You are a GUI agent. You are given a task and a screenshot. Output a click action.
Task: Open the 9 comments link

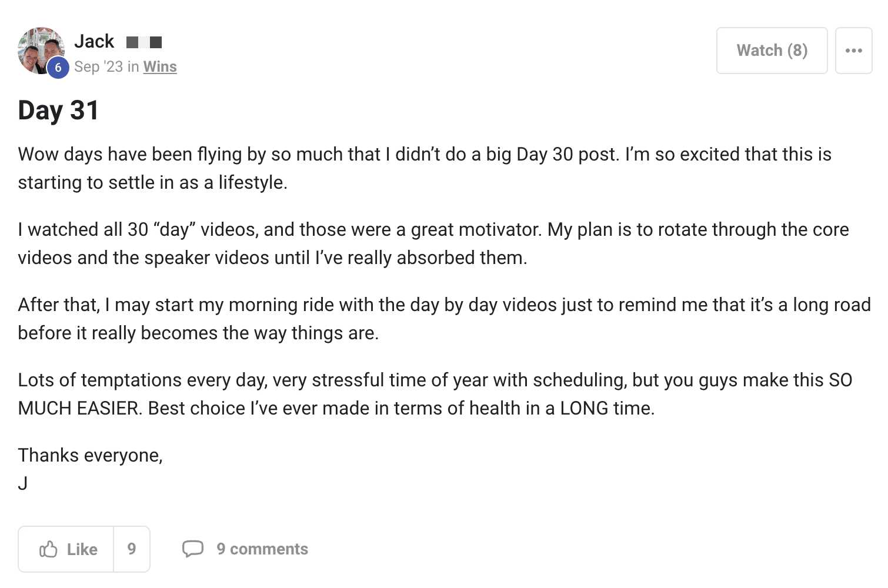click(x=262, y=549)
